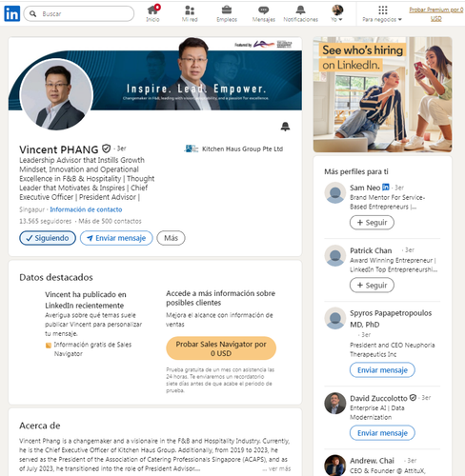Click Datos destacados heading
Viewport: 465px width, 476px height.
pos(56,277)
